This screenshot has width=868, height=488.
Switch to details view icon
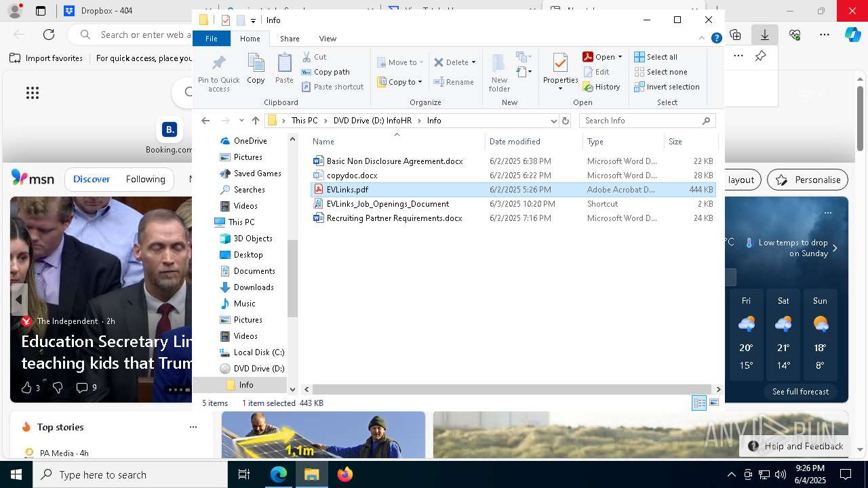[x=699, y=403]
